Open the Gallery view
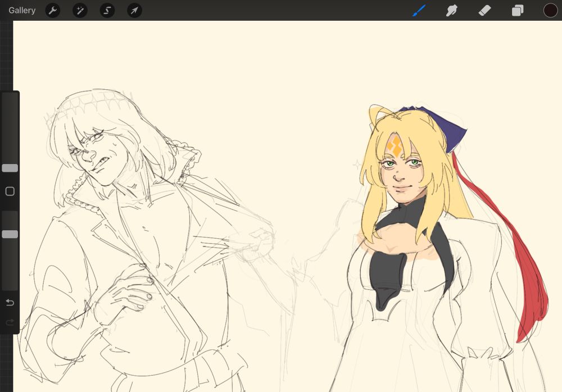Image resolution: width=562 pixels, height=392 pixels. (x=22, y=11)
